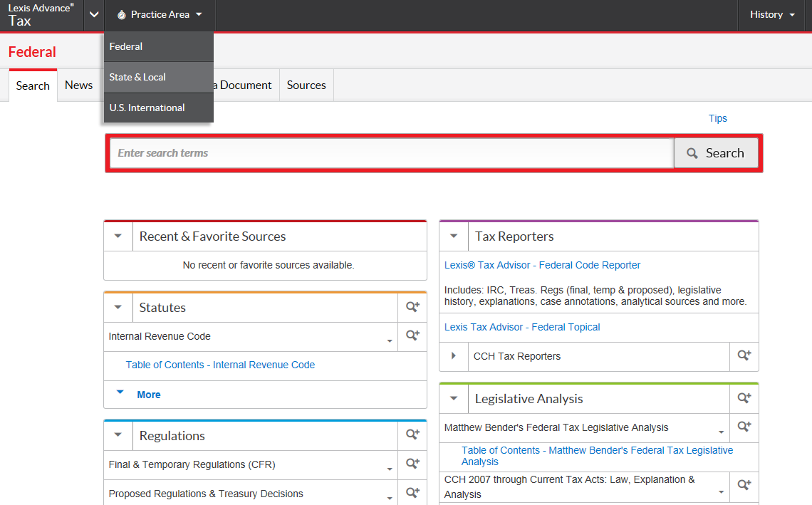Collapse the Recent & Favorite Sources panel
812x505 pixels.
[x=118, y=236]
